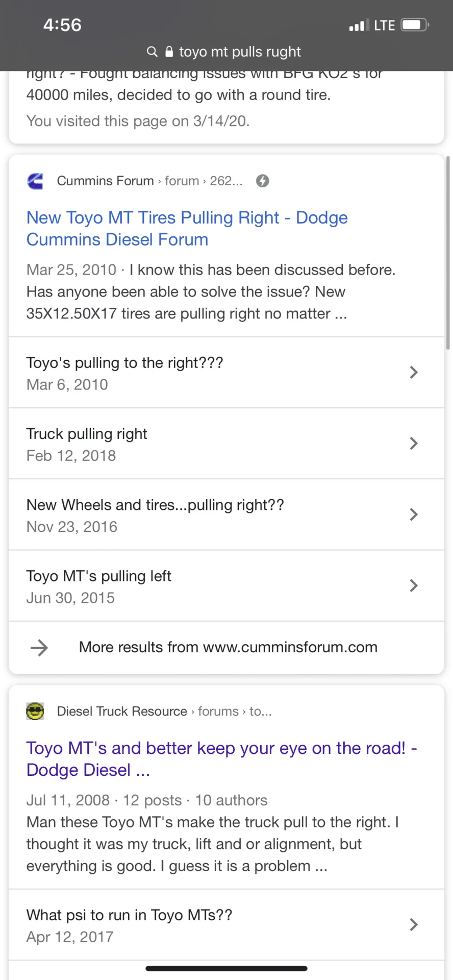Open More results from www.cumminsforum.com
Screen dimensions: 453x980
[228, 647]
